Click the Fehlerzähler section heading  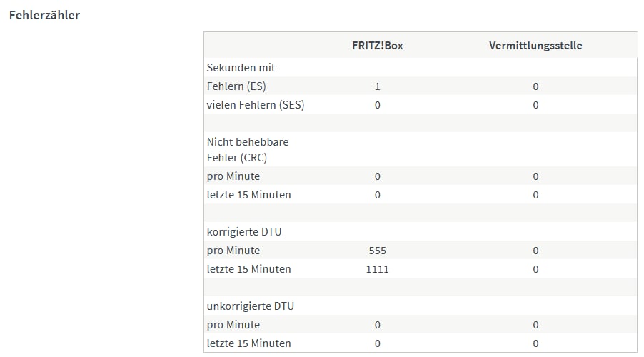click(44, 15)
